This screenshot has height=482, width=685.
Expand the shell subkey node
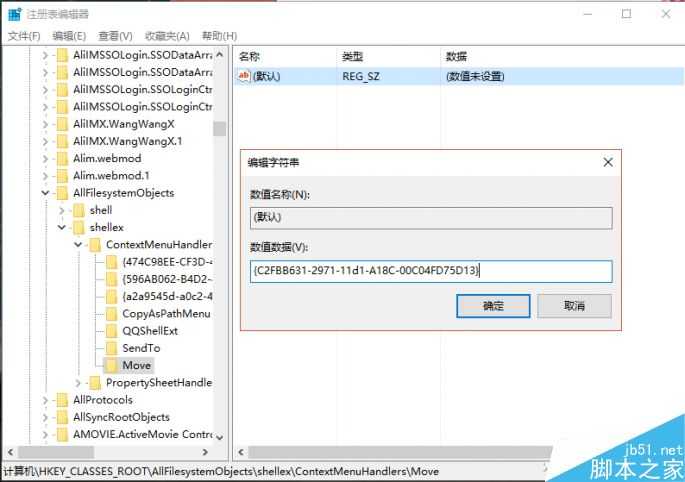click(62, 210)
